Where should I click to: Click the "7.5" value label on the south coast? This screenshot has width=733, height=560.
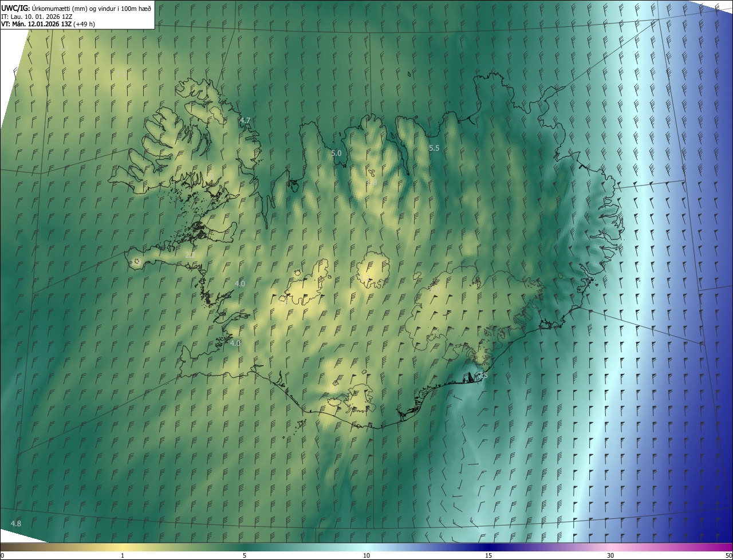[482, 376]
